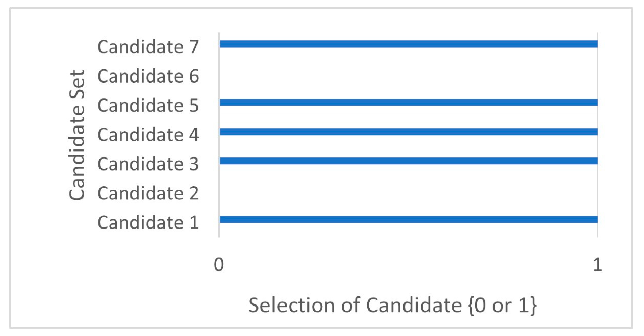Click the 0 tick label
Viewport: 644px width, 336px height.
click(219, 265)
